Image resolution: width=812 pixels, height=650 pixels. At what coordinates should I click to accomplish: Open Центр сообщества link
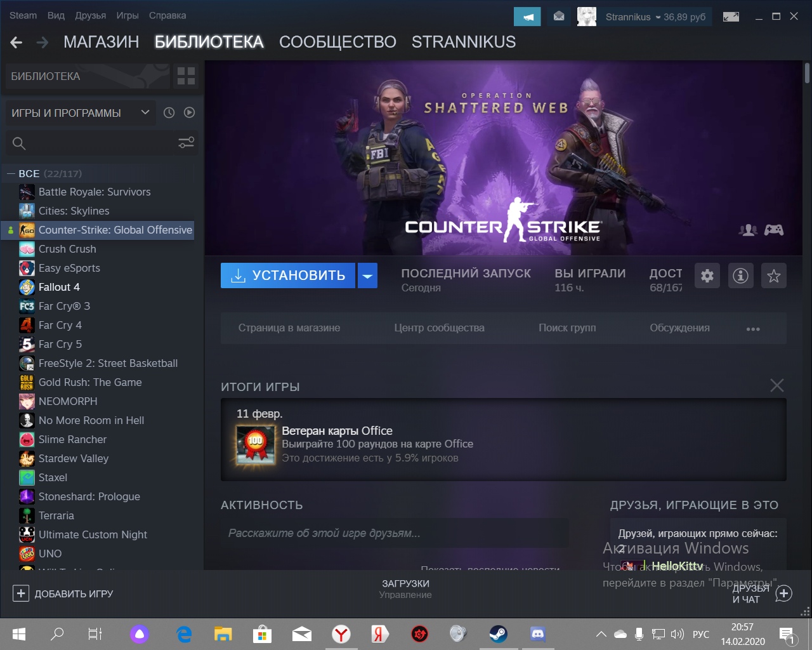[x=439, y=328]
